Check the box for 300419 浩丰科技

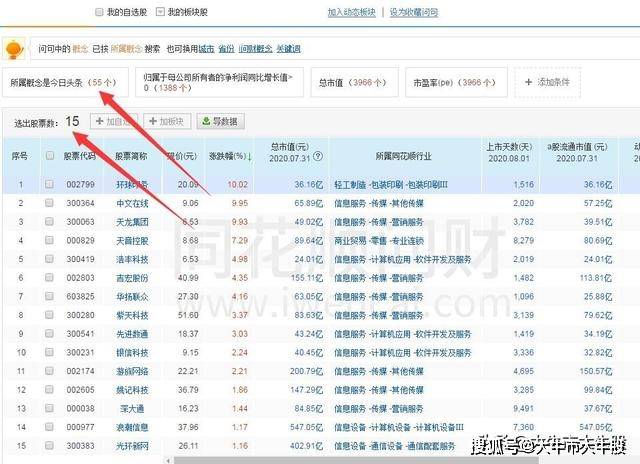coord(49,259)
